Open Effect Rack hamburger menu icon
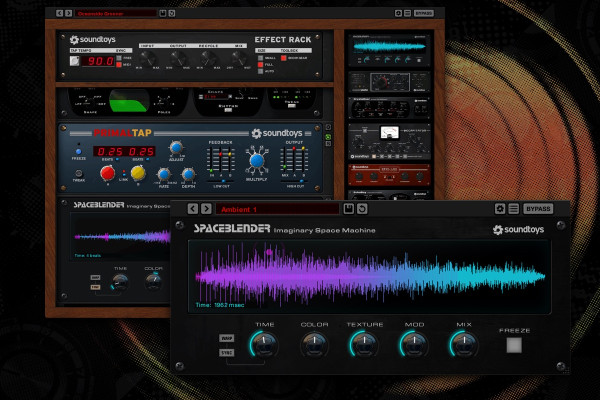Image resolution: width=600 pixels, height=400 pixels. coord(408,13)
